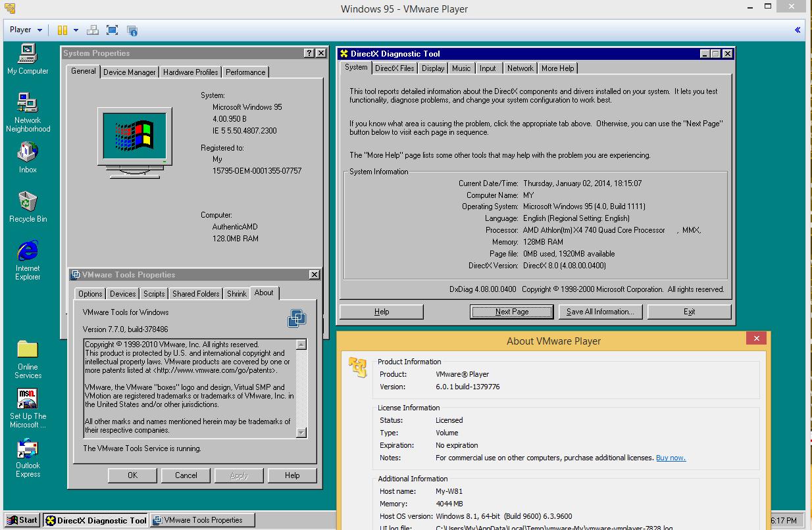812x530 pixels.
Task: Click the pause virtual machine icon
Action: point(63,30)
